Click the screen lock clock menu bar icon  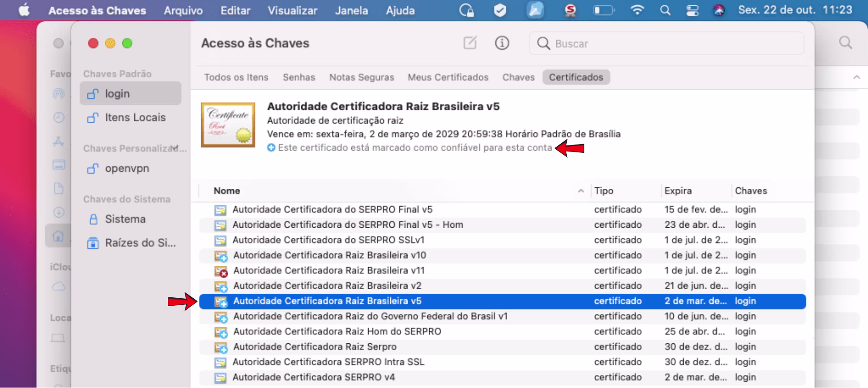coord(466,10)
